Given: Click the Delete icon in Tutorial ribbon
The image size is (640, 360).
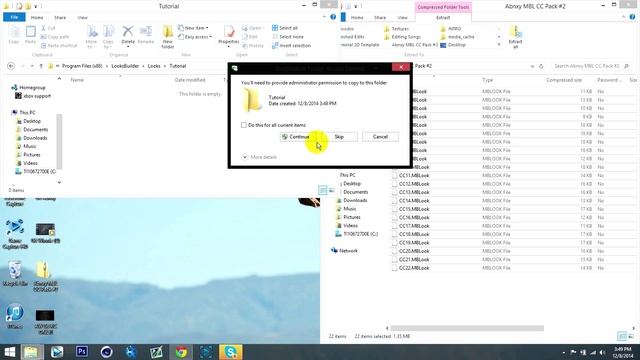Looking at the screenshot, I should pyautogui.click(x=128, y=35).
